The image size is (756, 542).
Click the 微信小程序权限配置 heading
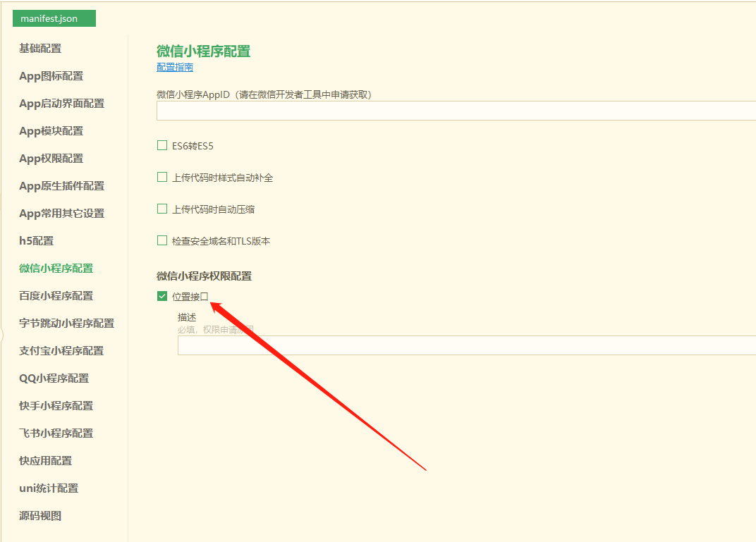point(204,276)
